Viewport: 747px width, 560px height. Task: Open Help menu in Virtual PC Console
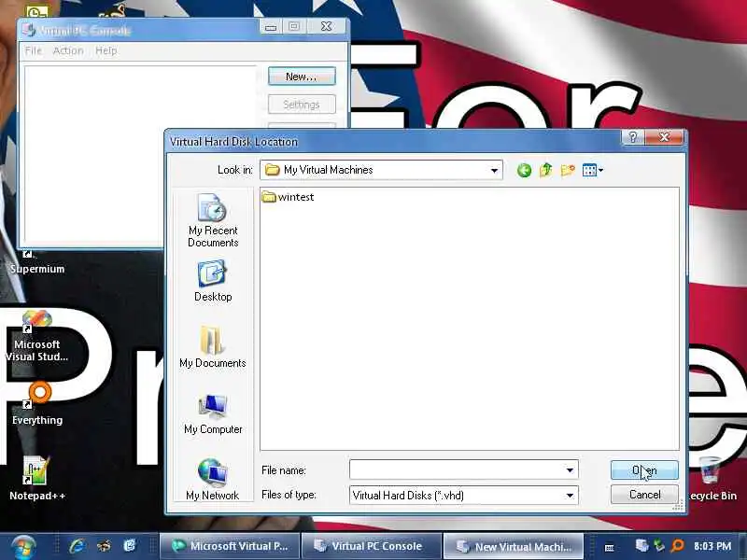pos(106,50)
